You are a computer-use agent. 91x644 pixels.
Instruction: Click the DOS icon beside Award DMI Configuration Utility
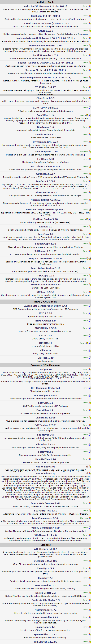(x=90, y=306)
